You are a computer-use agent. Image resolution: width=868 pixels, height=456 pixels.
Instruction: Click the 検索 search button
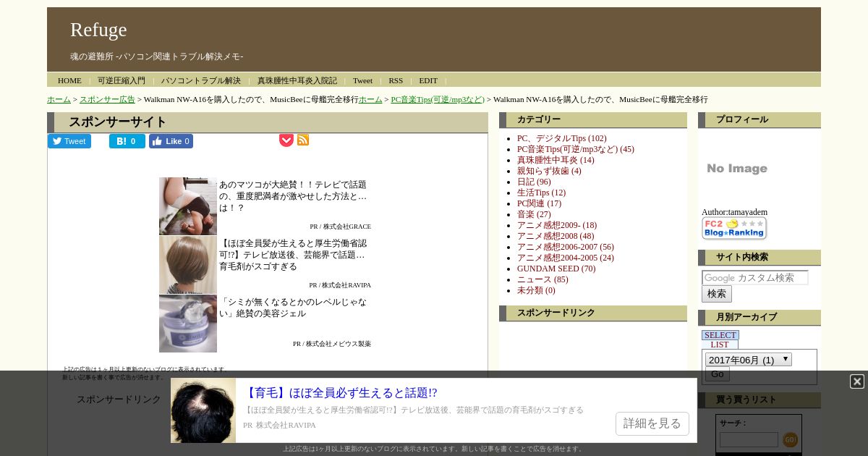pyautogui.click(x=717, y=294)
